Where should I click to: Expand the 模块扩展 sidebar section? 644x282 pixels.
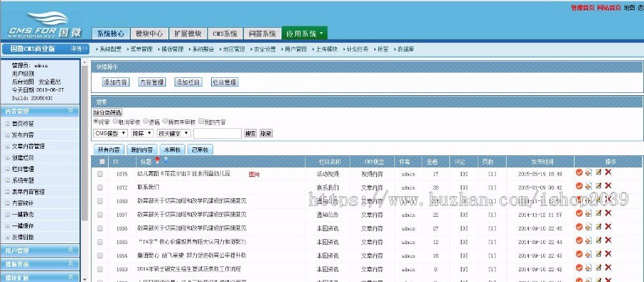40,277
